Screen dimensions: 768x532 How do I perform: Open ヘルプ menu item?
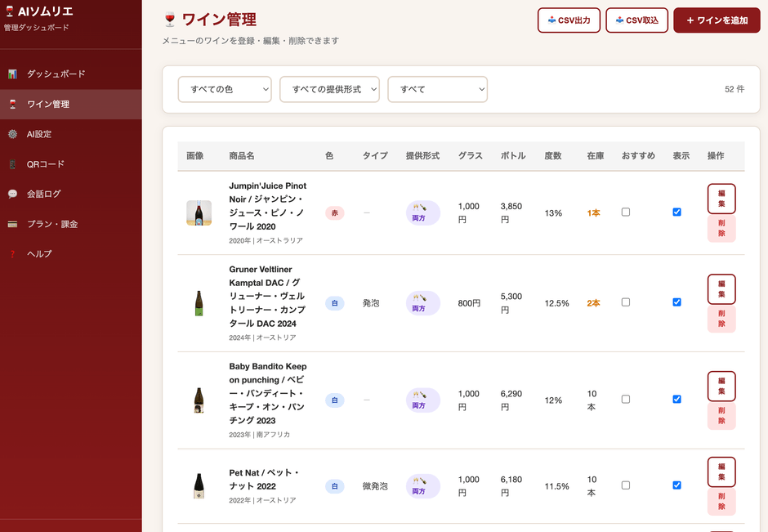[71, 254]
